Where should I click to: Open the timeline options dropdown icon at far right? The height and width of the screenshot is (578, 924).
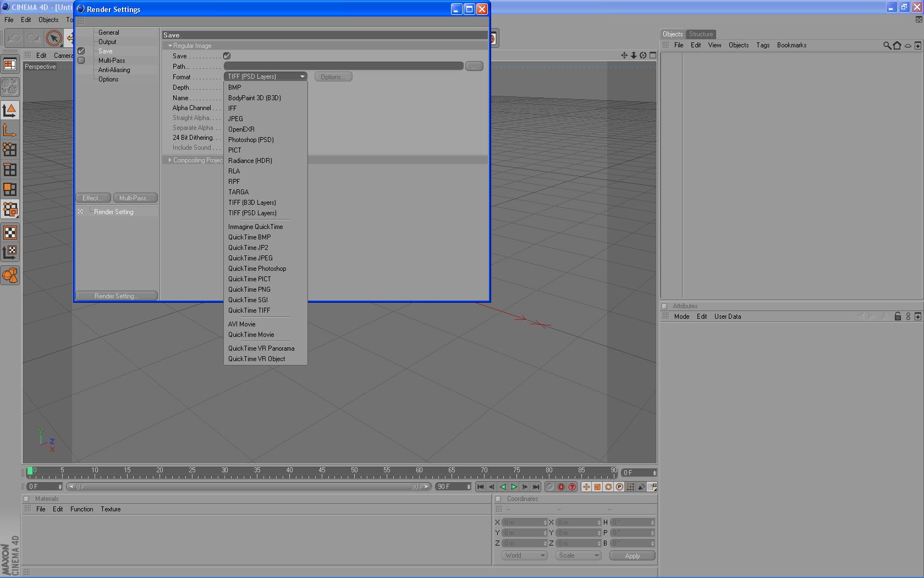[652, 487]
